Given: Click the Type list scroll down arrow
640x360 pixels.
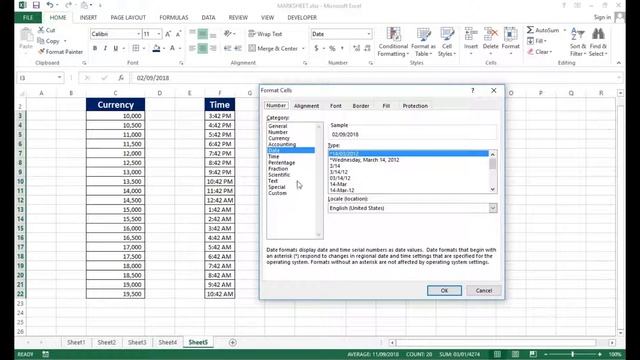Looking at the screenshot, I should [493, 189].
